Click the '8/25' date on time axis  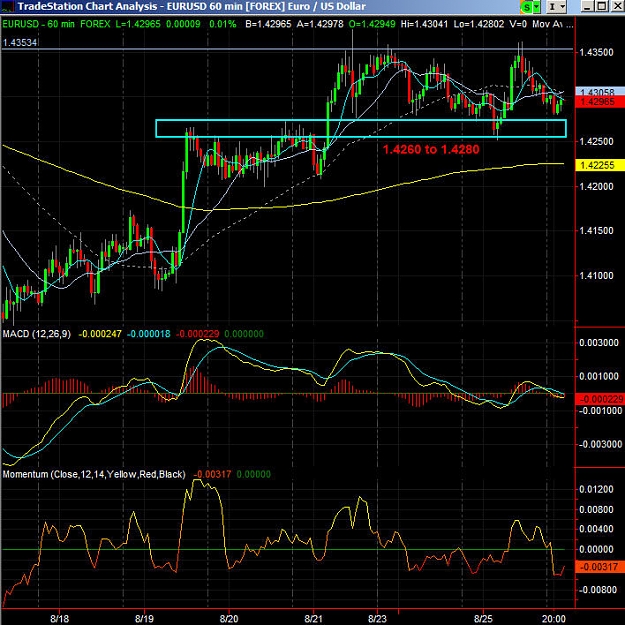[483, 619]
